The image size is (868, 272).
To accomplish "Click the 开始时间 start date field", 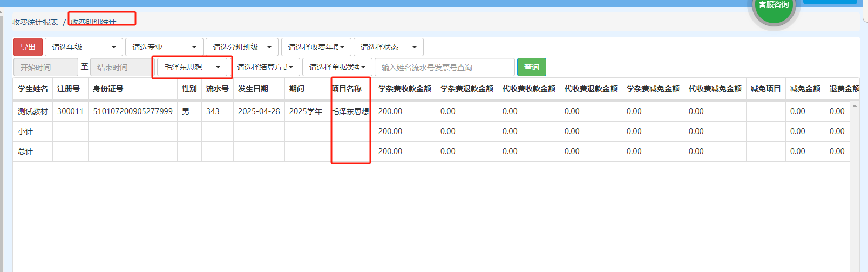I will [45, 68].
